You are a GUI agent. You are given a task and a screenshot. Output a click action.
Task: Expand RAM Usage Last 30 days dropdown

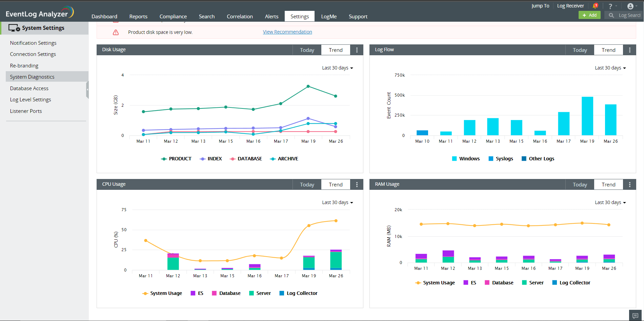point(610,202)
